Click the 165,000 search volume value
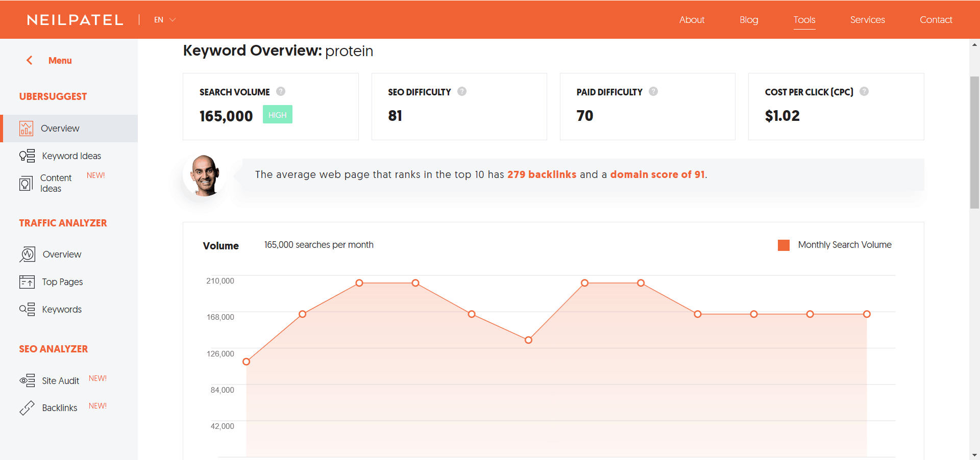The height and width of the screenshot is (460, 980). (226, 116)
